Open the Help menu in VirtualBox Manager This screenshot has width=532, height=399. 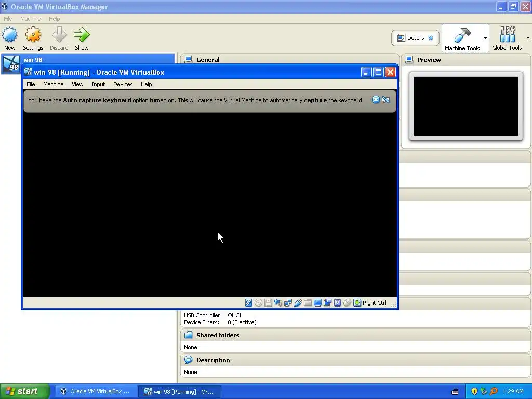[54, 19]
